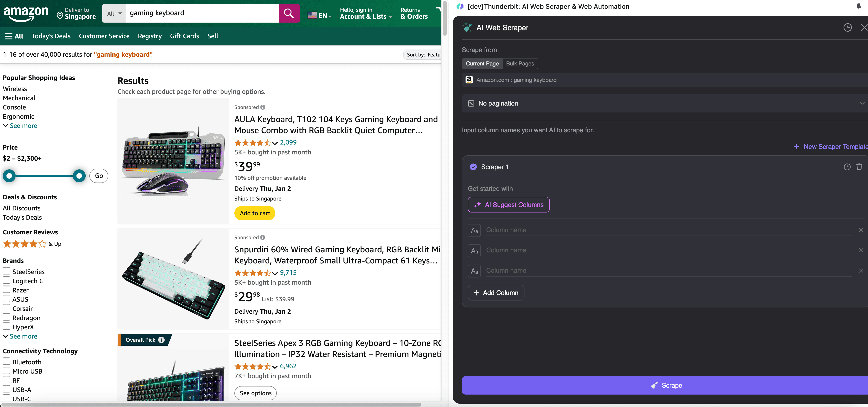This screenshot has height=407, width=868.
Task: Click the purple Scrape button
Action: coord(664,385)
